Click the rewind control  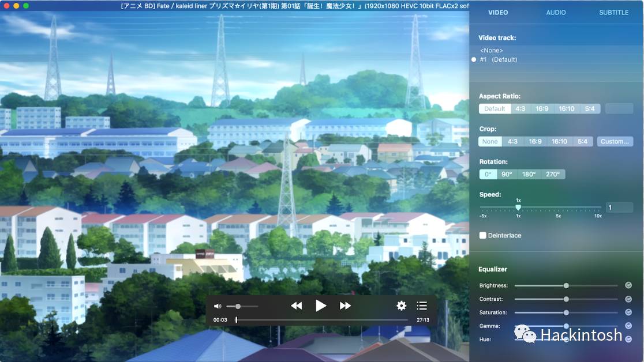pyautogui.click(x=296, y=306)
